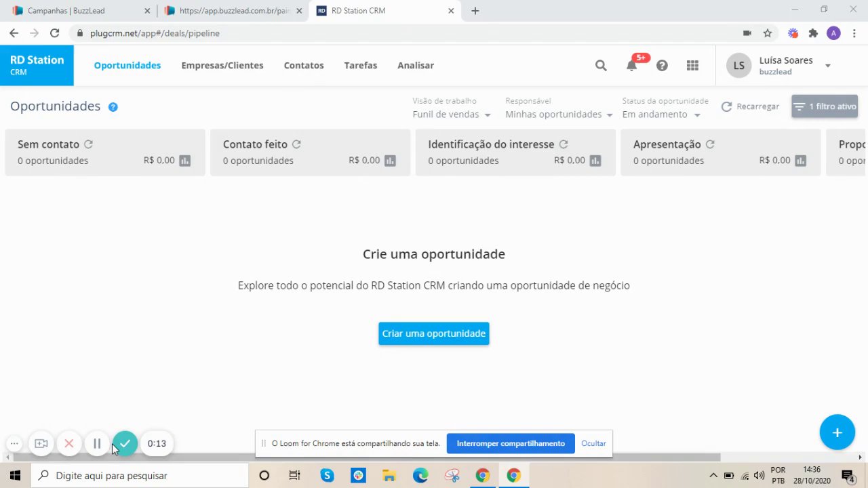Open Cortana circle on the taskbar
This screenshot has height=488, width=868.
pos(264,475)
